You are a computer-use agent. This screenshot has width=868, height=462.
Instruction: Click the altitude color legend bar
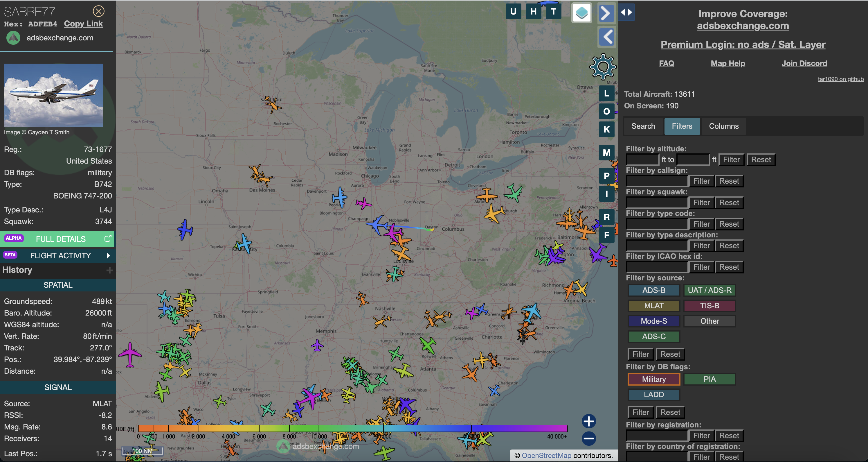click(x=353, y=428)
